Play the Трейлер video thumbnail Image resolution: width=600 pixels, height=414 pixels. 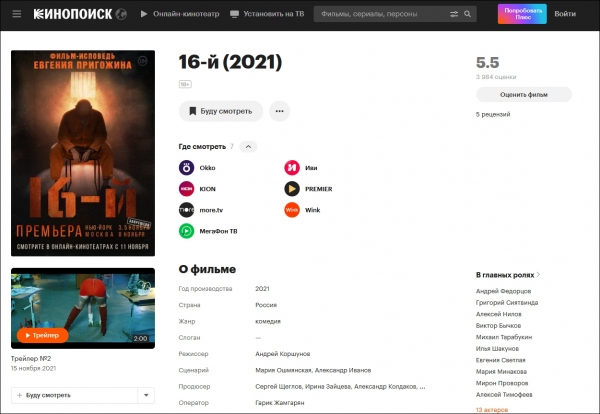coord(83,308)
